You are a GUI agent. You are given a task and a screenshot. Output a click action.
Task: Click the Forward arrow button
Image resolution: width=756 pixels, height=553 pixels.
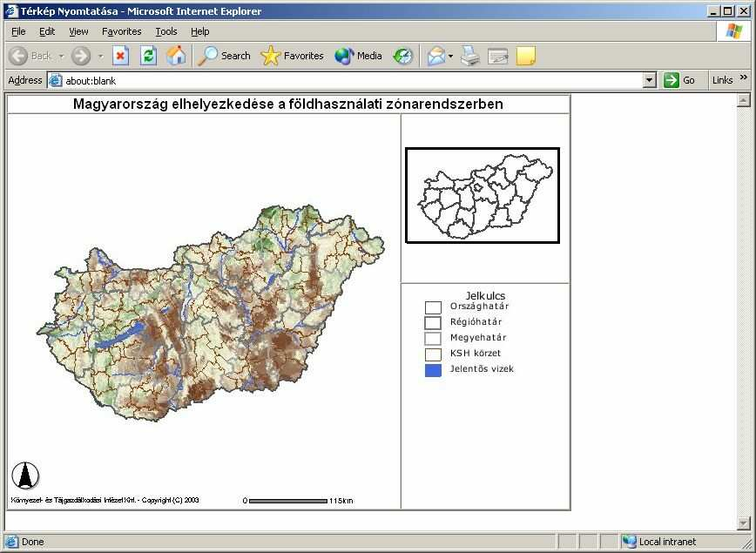80,56
